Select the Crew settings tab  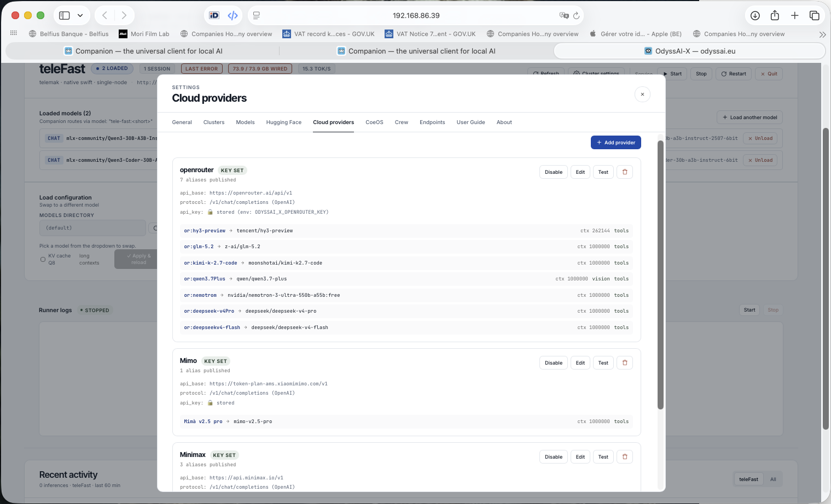pos(402,122)
